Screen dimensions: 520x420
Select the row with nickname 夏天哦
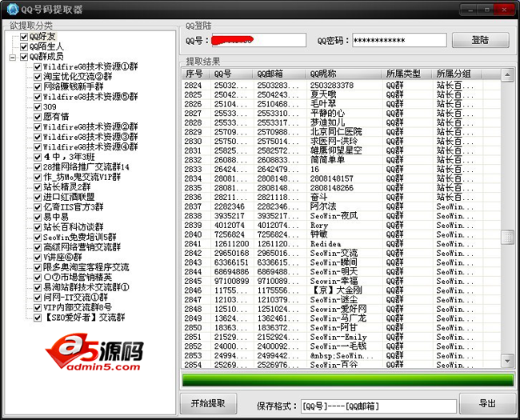tap(342, 95)
